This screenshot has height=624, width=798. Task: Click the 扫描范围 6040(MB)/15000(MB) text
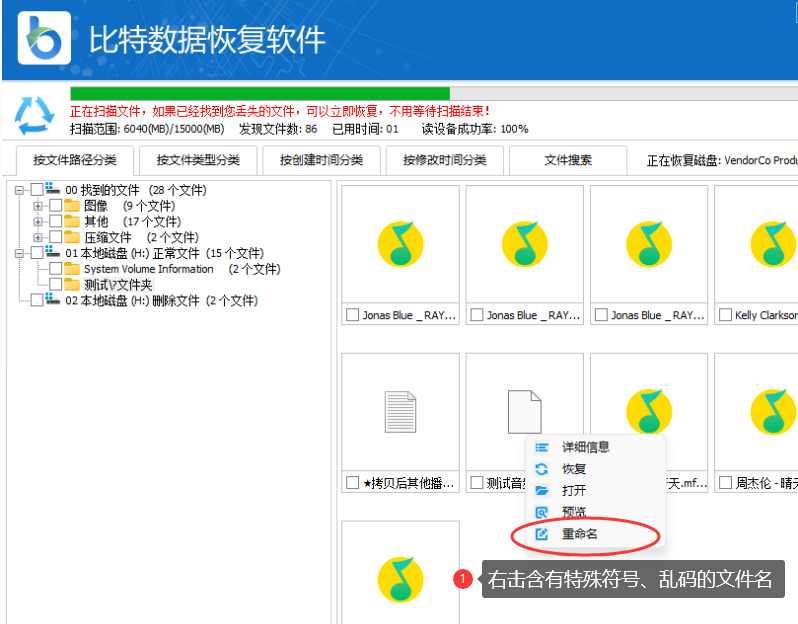[147, 129]
